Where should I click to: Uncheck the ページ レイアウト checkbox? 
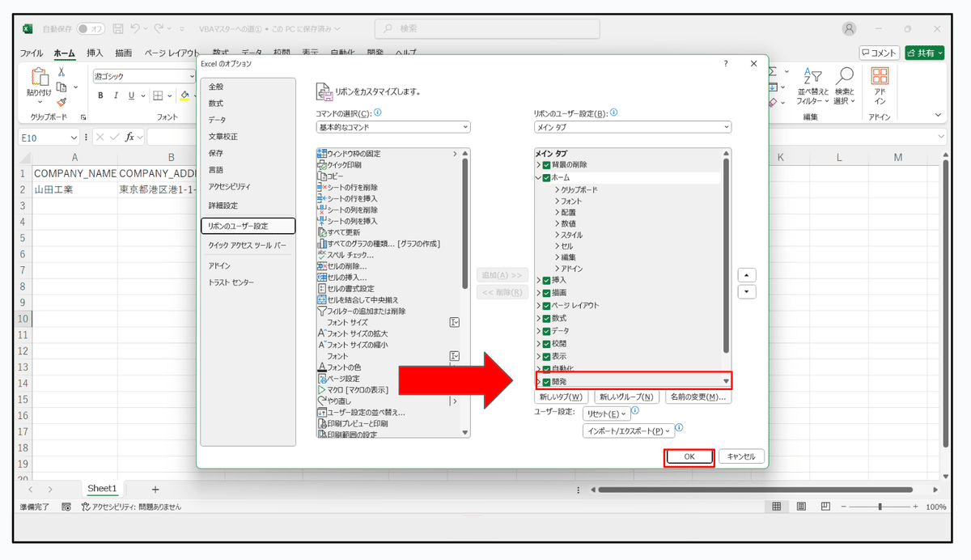coord(547,306)
